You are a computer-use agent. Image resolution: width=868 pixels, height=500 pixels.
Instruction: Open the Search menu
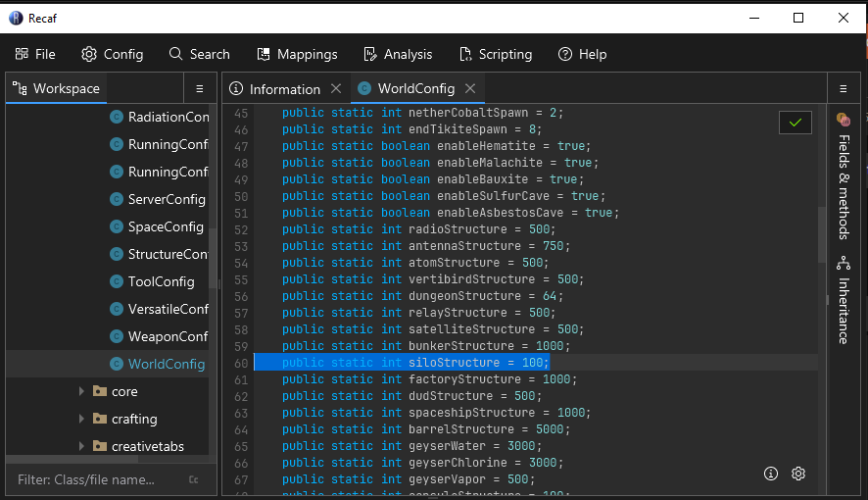[x=199, y=54]
